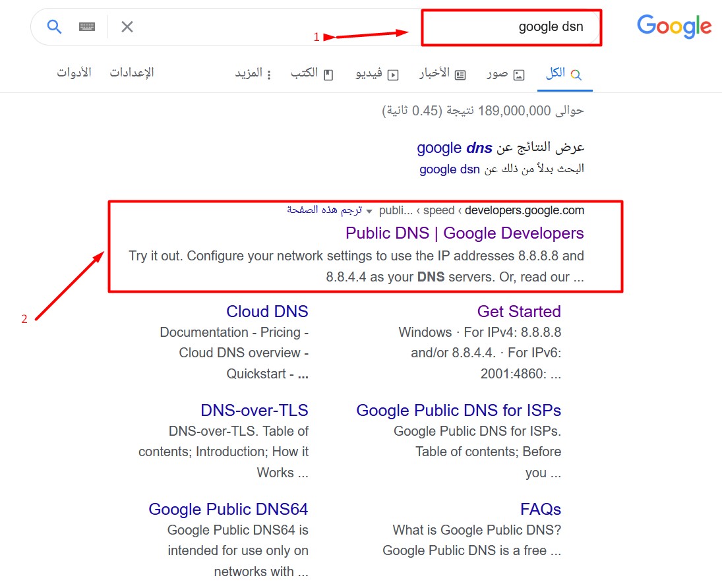
Task: Open the المزيد (More) menu
Action: tap(253, 74)
